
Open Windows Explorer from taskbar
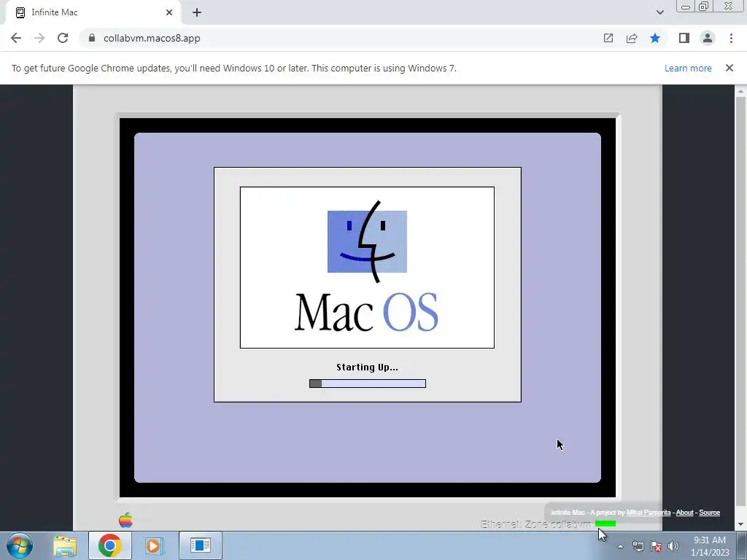tap(65, 545)
